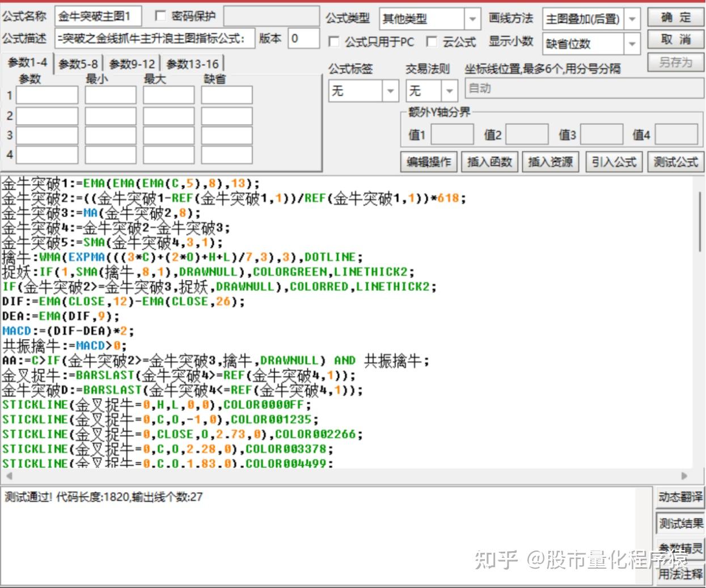The height and width of the screenshot is (588, 706).
Task: Click code line starting 捉妖:IF(1,SMA
Action: coord(208,272)
